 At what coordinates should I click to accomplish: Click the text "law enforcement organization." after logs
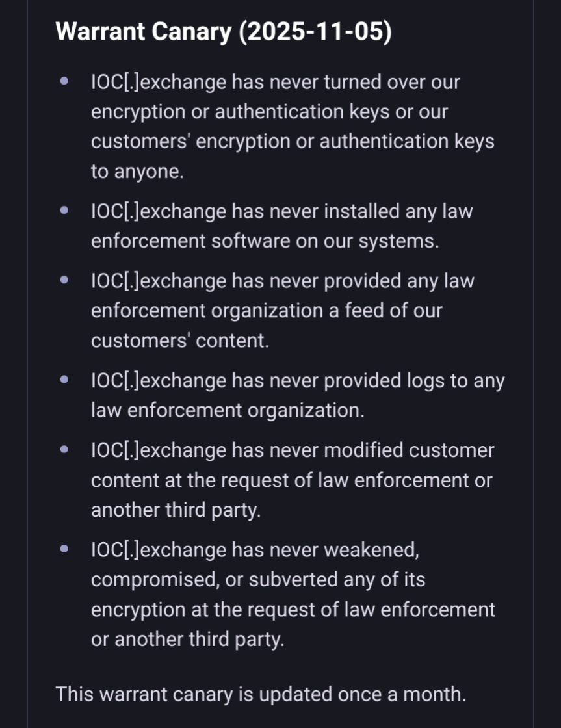pyautogui.click(x=228, y=411)
